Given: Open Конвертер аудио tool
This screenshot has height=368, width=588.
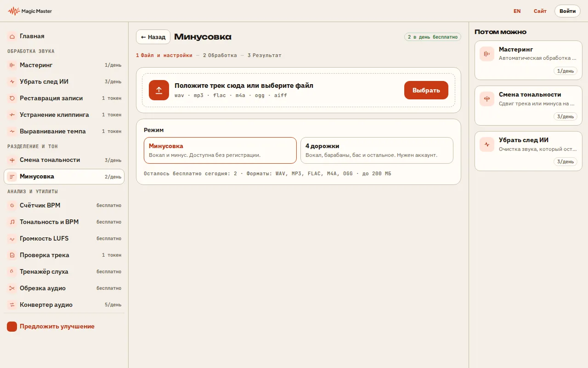Looking at the screenshot, I should 64,305.
